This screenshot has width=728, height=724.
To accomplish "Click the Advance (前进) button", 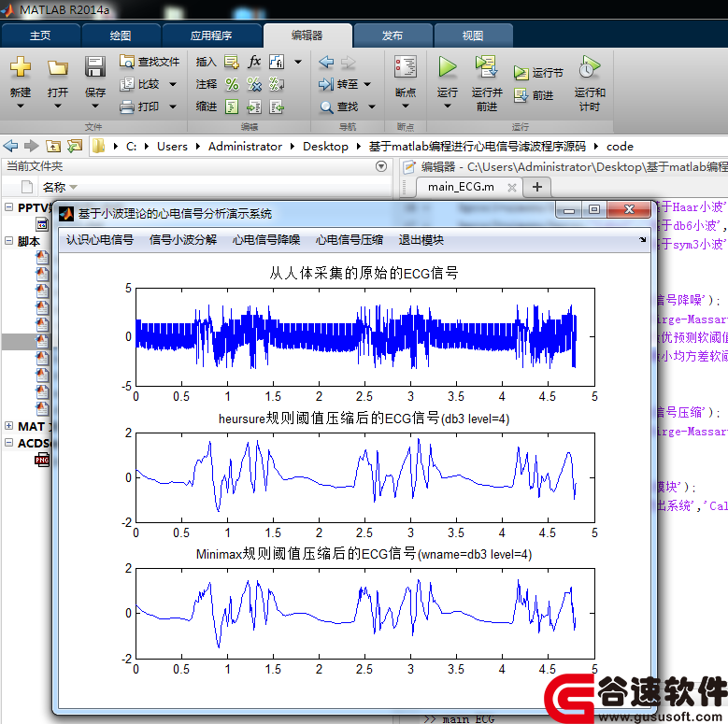I will (x=534, y=95).
